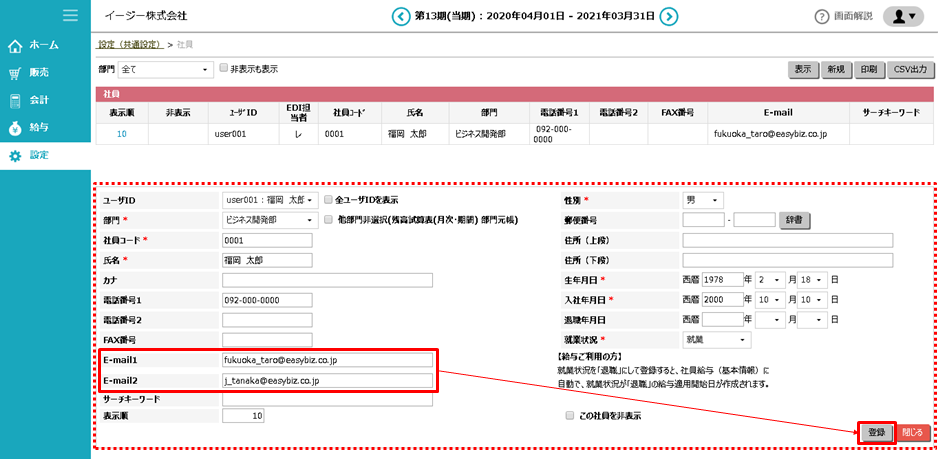945x459 pixels.
Task: Click the E-mail2 input field
Action: 328,380
